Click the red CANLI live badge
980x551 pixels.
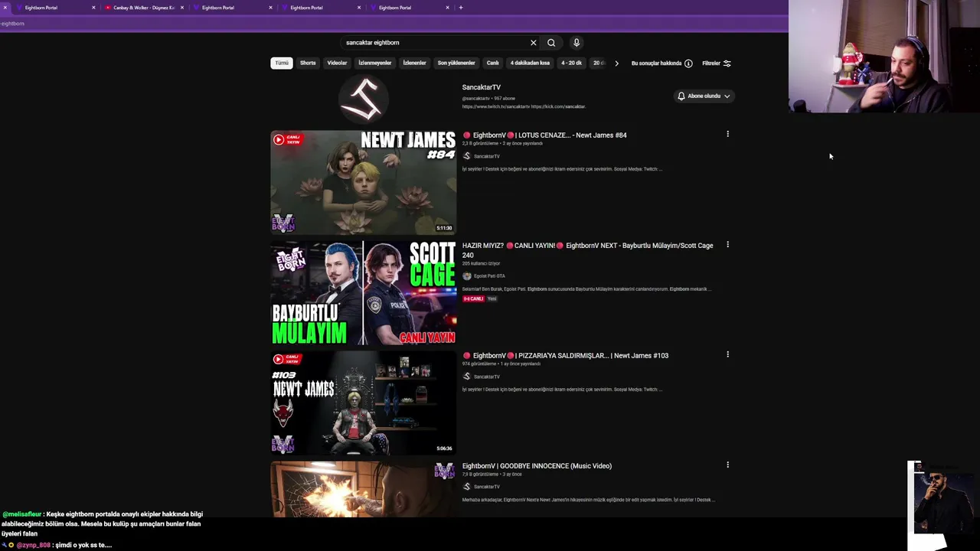pos(473,298)
